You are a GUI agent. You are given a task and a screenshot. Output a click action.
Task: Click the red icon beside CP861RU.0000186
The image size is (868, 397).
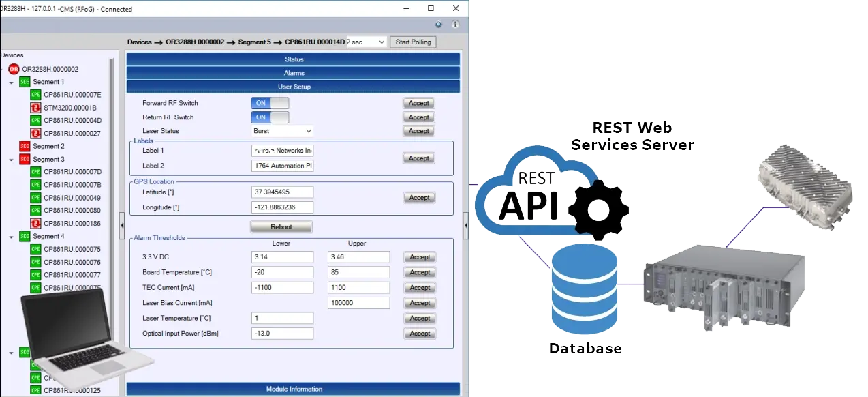click(x=36, y=224)
